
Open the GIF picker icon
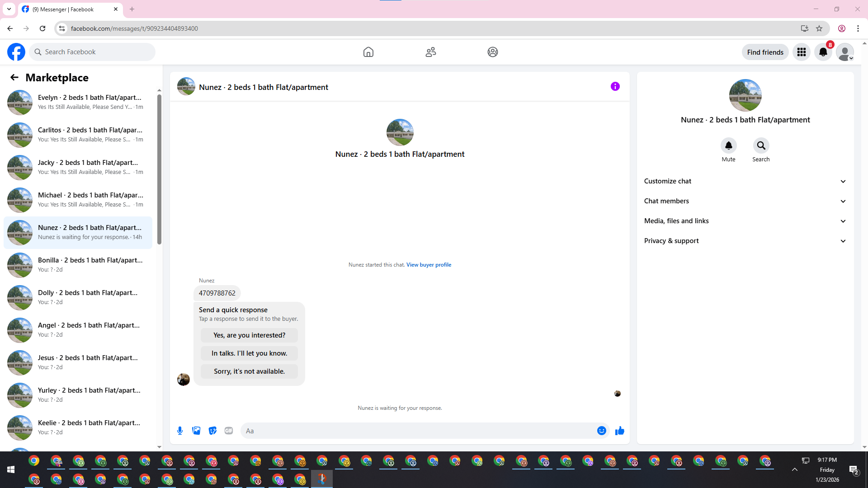click(x=229, y=431)
